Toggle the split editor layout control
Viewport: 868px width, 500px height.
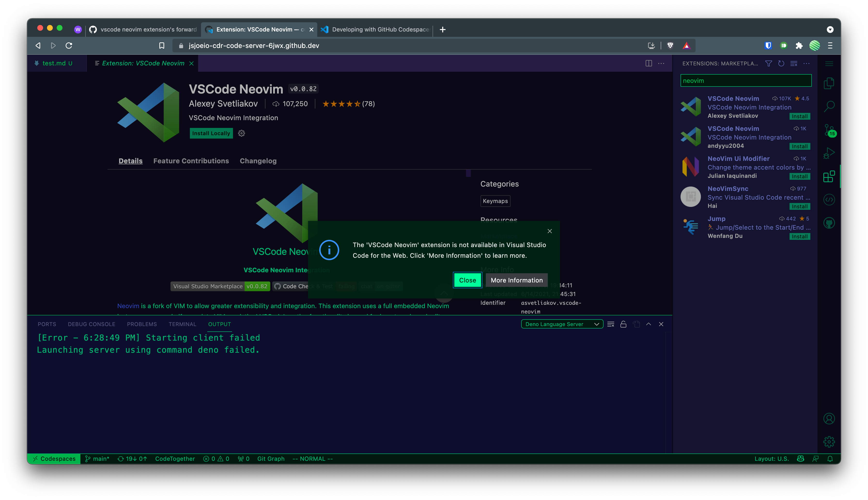(648, 63)
